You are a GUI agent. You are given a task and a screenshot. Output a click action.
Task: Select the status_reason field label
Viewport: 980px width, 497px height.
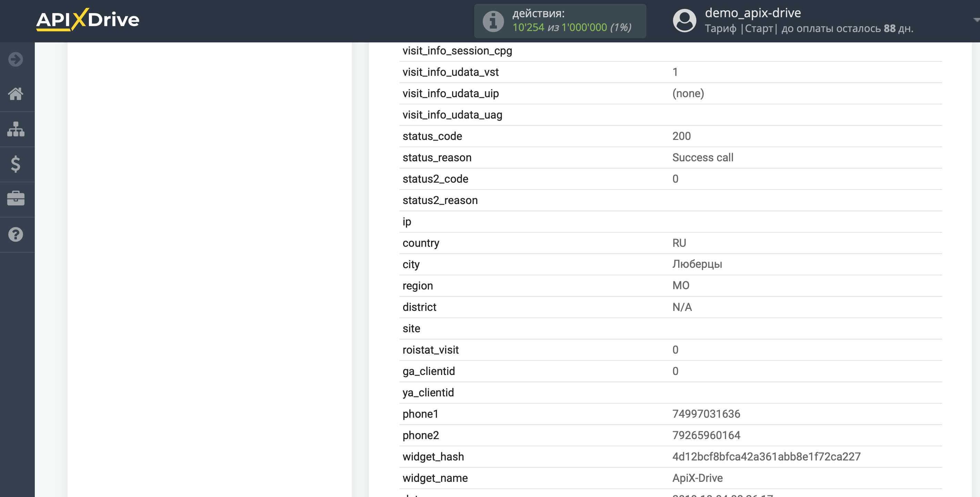[x=437, y=158]
